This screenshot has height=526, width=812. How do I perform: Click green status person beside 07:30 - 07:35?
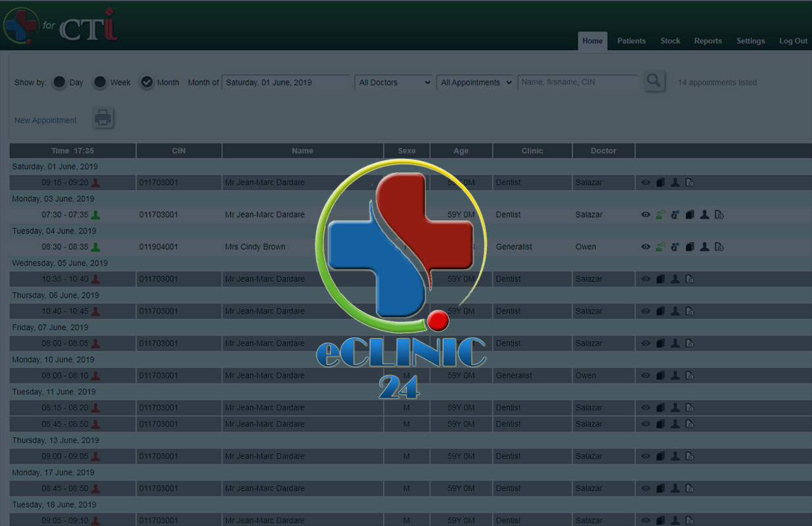(x=95, y=215)
